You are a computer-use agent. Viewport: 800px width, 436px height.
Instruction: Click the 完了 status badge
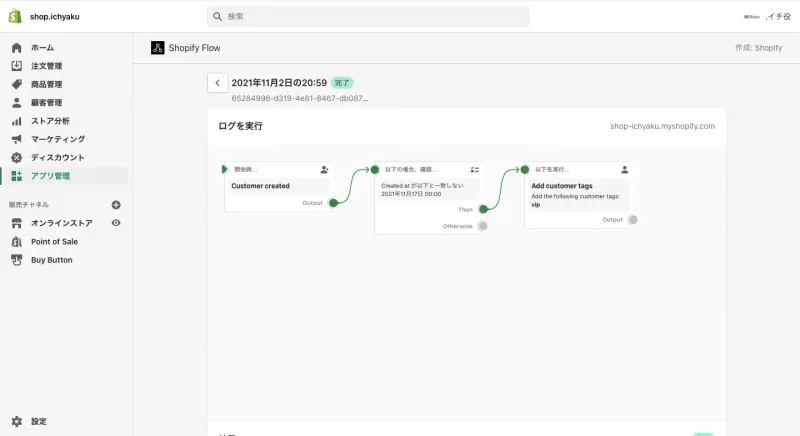pos(342,83)
